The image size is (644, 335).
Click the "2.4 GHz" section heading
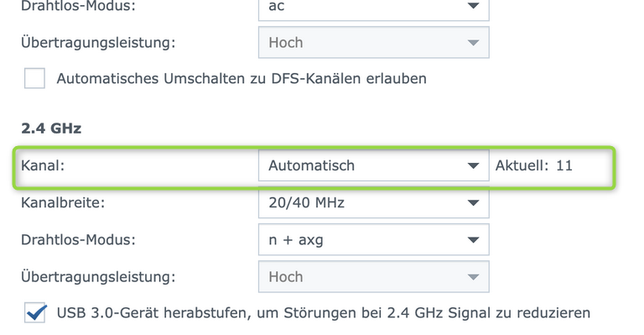click(51, 128)
